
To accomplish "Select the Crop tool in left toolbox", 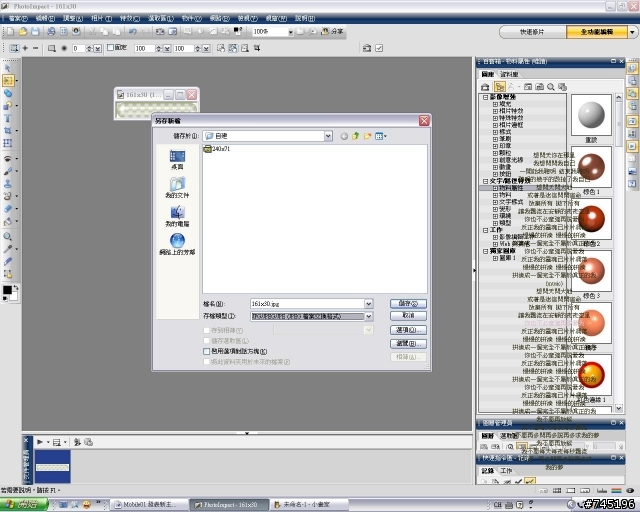I will point(8,131).
